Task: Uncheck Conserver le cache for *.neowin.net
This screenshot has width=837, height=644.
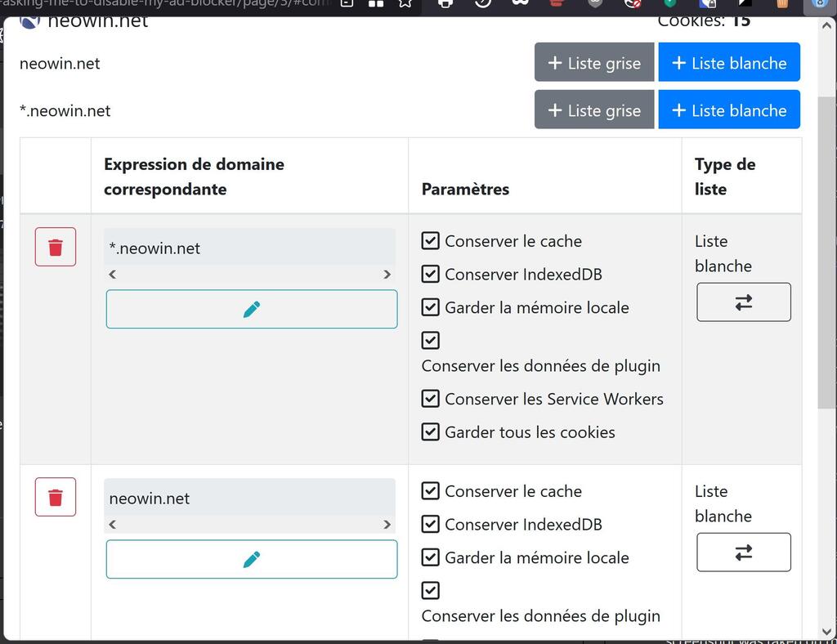Action: (x=430, y=240)
